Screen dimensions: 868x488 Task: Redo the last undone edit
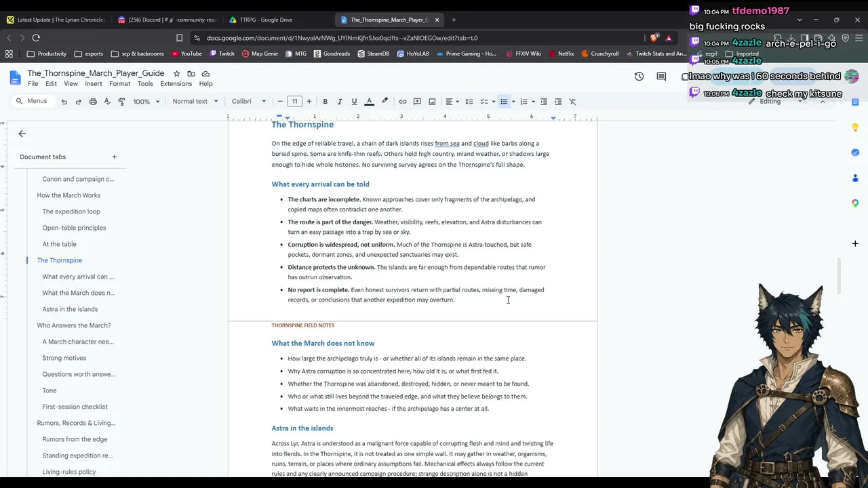(x=78, y=102)
